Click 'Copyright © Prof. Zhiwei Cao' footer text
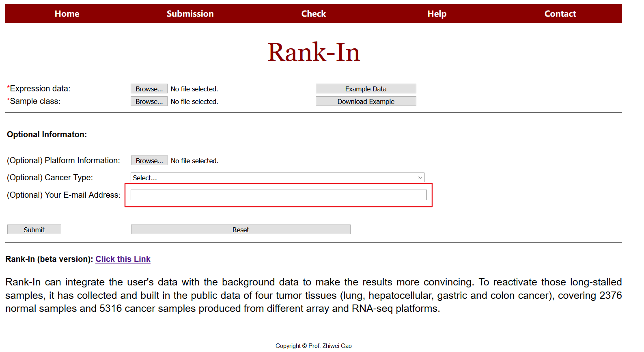This screenshot has width=644, height=352. (314, 346)
